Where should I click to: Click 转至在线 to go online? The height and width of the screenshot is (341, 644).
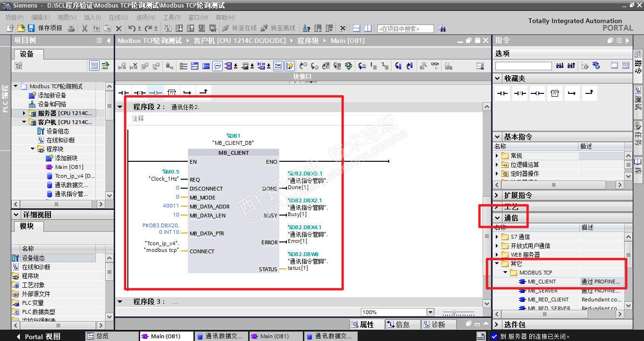tap(239, 28)
